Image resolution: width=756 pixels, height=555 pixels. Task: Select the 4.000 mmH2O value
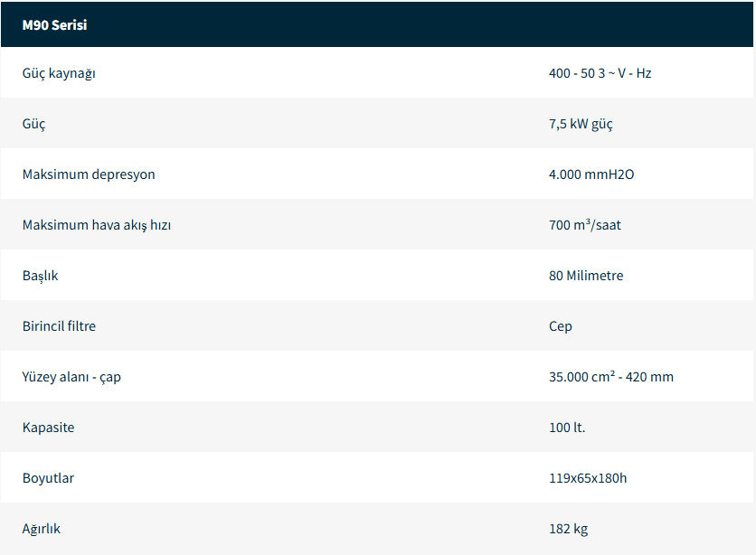(x=591, y=174)
